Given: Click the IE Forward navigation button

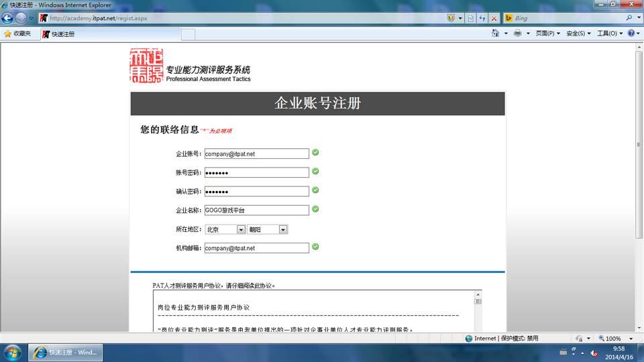Looking at the screenshot, I should (x=21, y=18).
